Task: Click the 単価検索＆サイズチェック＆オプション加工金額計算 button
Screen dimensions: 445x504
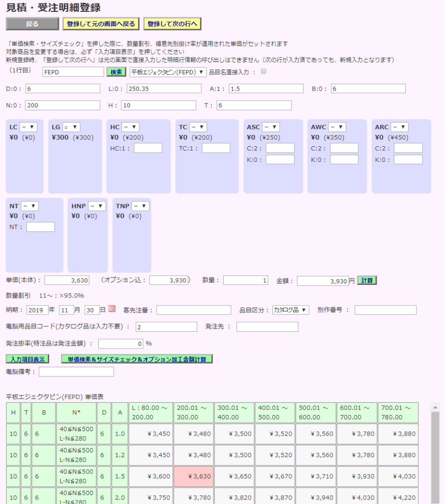Action: [x=136, y=359]
